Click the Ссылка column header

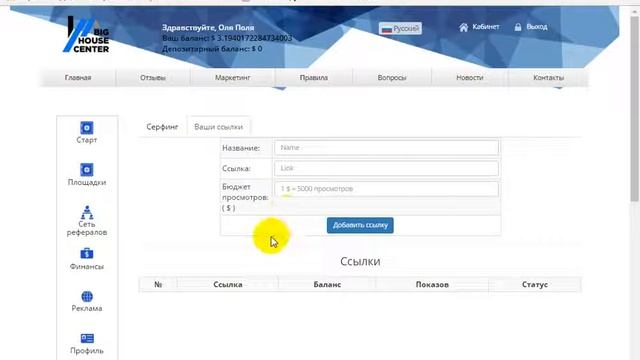228,284
